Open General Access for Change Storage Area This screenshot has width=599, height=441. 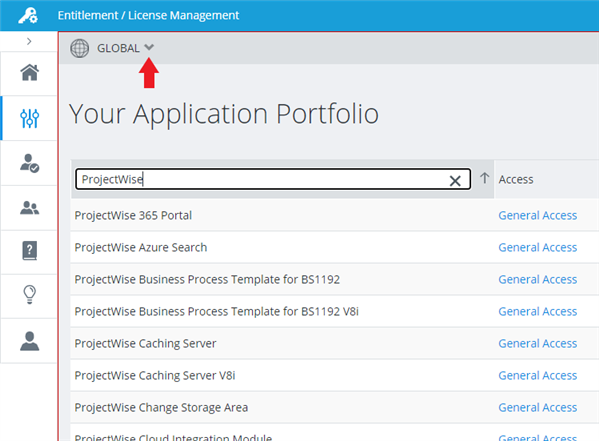(537, 408)
